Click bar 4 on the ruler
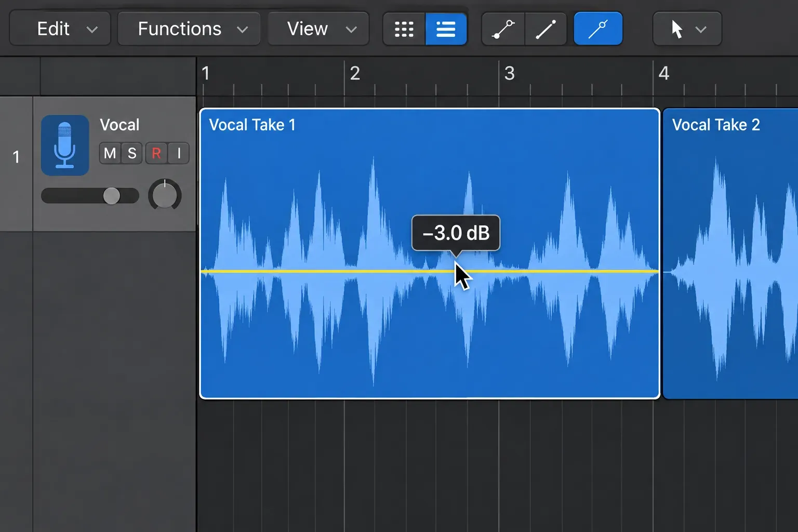Viewport: 798px width, 532px height. (664, 73)
